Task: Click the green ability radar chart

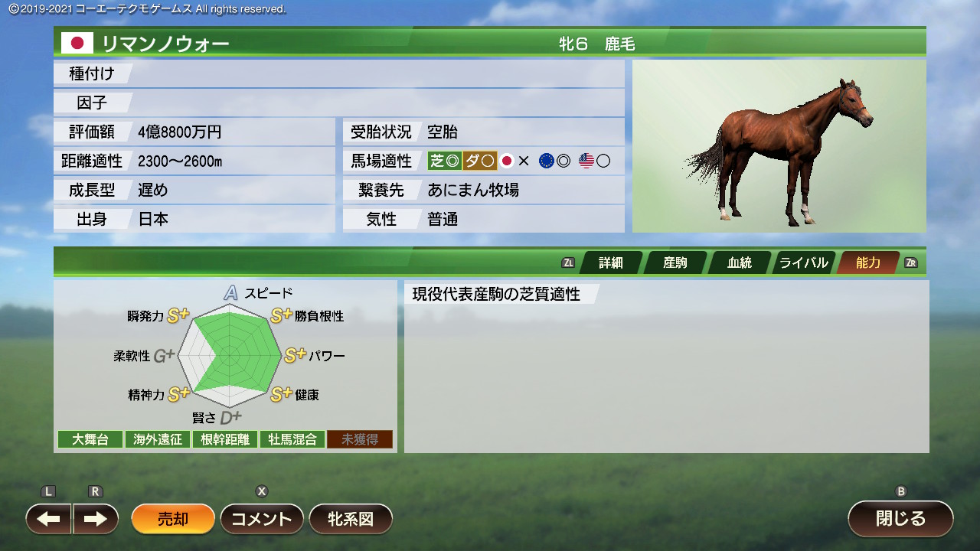Action: (230, 356)
